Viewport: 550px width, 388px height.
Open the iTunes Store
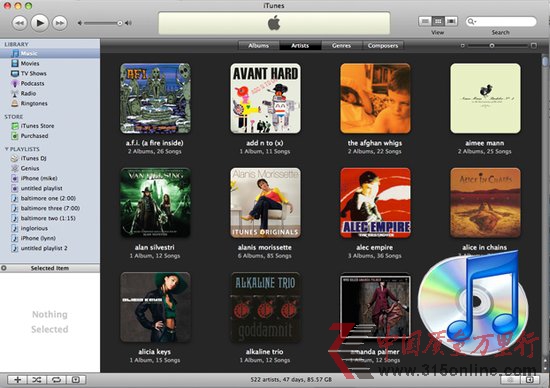tap(50, 126)
